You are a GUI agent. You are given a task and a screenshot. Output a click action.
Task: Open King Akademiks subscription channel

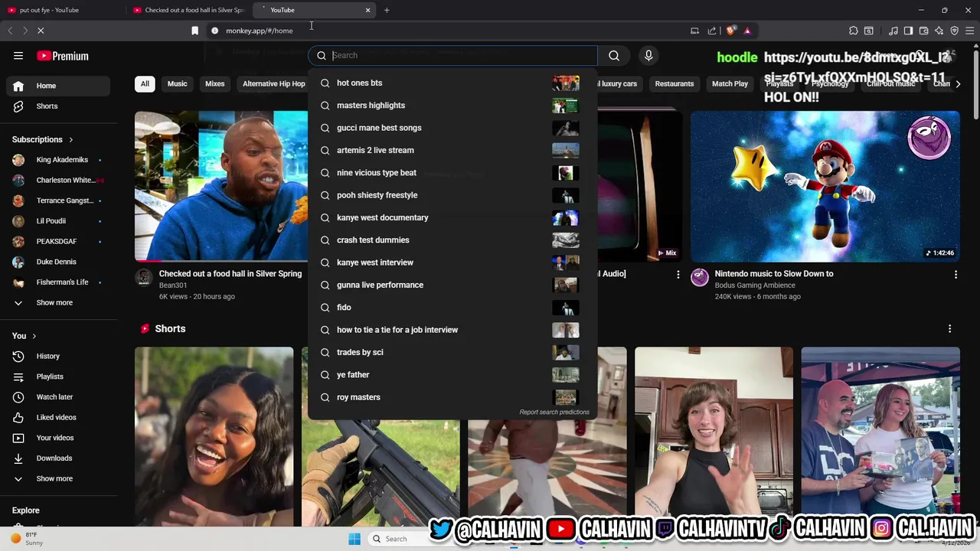tap(58, 160)
